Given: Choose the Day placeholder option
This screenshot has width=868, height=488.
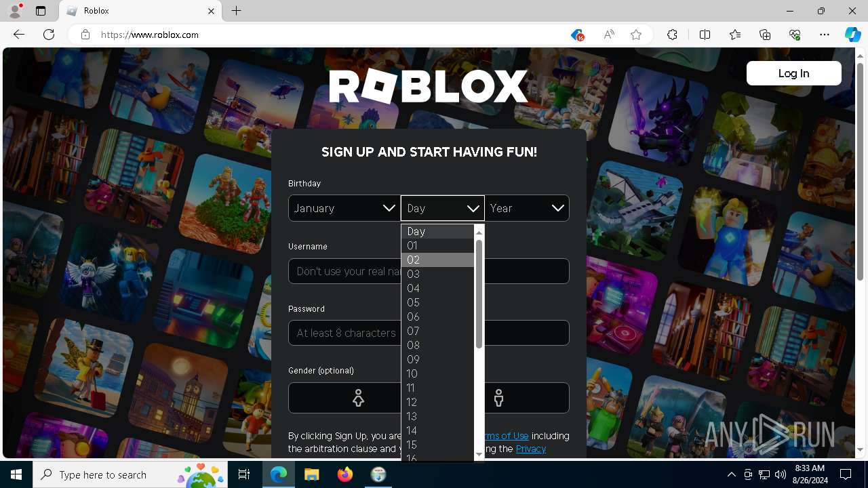Looking at the screenshot, I should [x=437, y=231].
